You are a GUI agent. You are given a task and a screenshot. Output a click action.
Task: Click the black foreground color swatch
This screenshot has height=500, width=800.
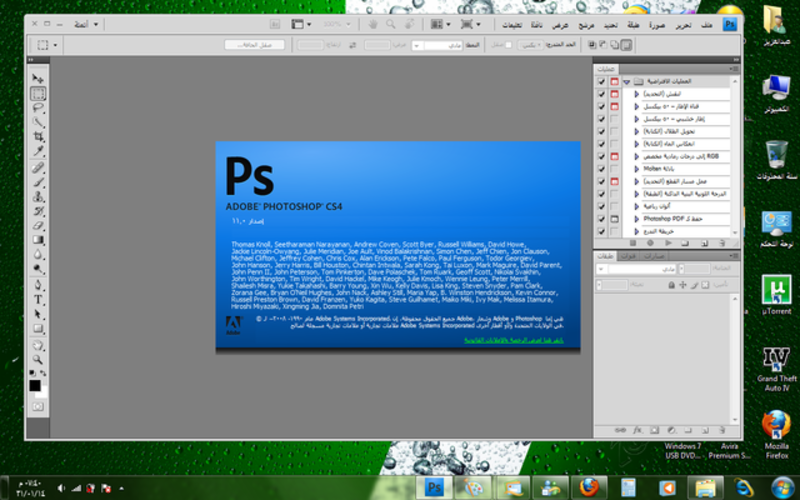[x=34, y=385]
